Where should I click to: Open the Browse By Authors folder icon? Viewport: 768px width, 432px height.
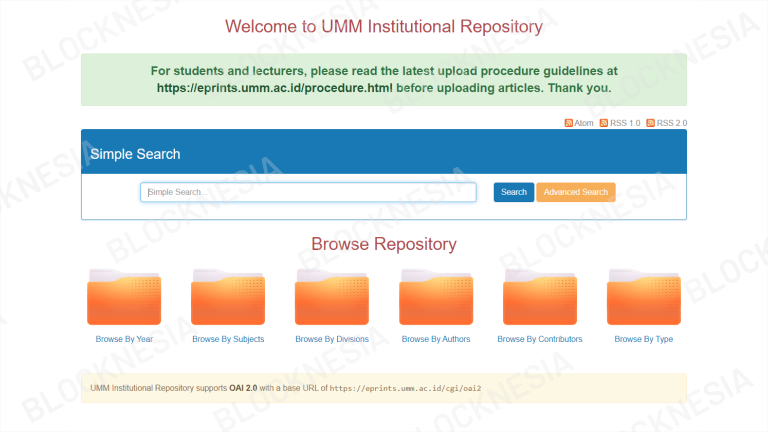pyautogui.click(x=436, y=297)
